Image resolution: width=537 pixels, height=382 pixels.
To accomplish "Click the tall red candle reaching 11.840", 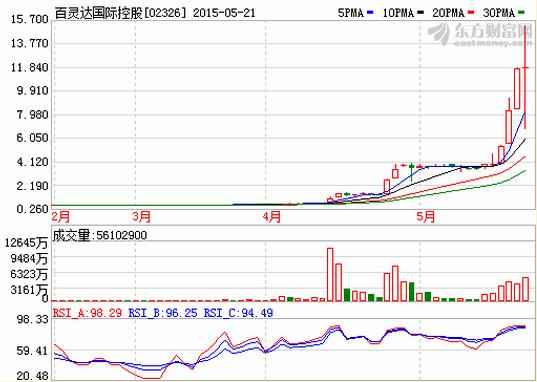I will click(517, 88).
